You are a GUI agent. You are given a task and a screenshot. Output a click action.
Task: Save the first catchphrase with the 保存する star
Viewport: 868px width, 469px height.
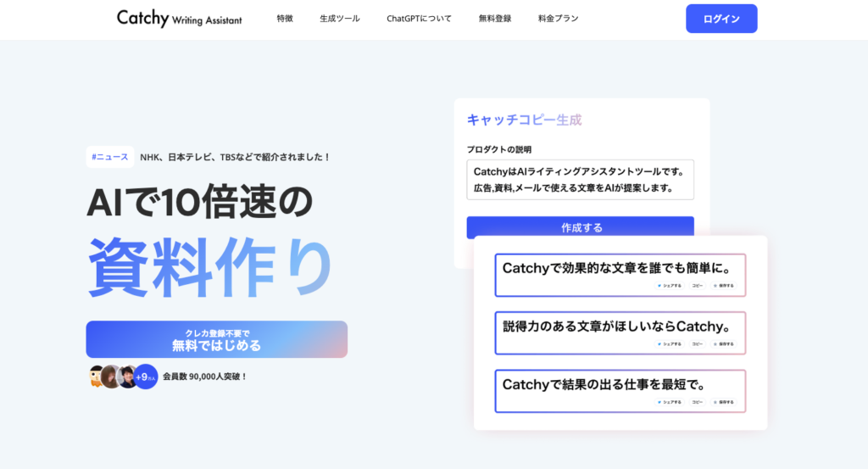(724, 286)
